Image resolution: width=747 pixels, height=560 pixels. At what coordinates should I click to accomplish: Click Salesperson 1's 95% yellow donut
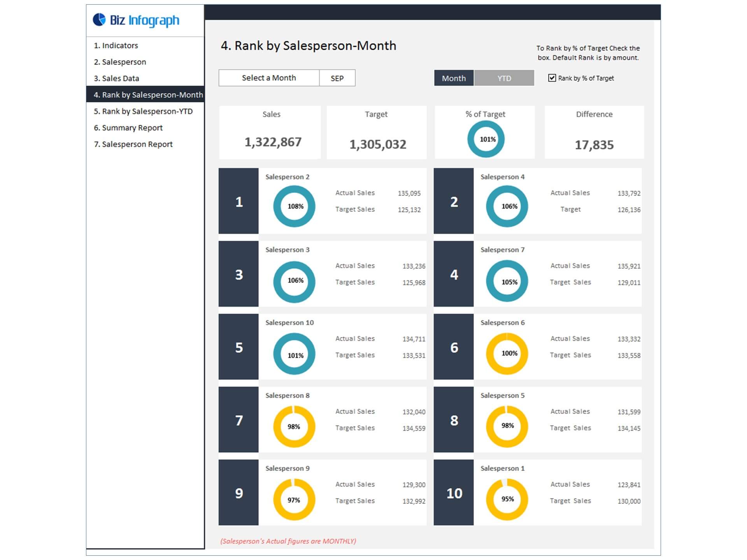coord(507,499)
